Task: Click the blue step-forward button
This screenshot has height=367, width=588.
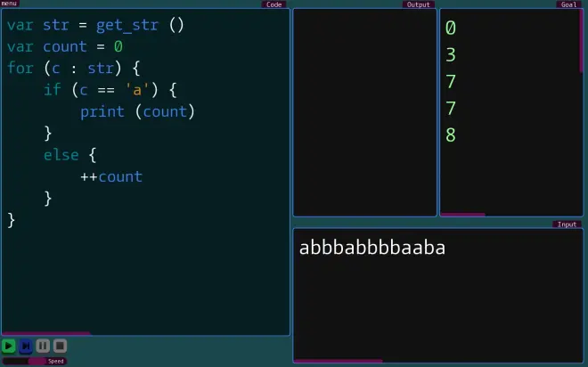Action: click(26, 346)
